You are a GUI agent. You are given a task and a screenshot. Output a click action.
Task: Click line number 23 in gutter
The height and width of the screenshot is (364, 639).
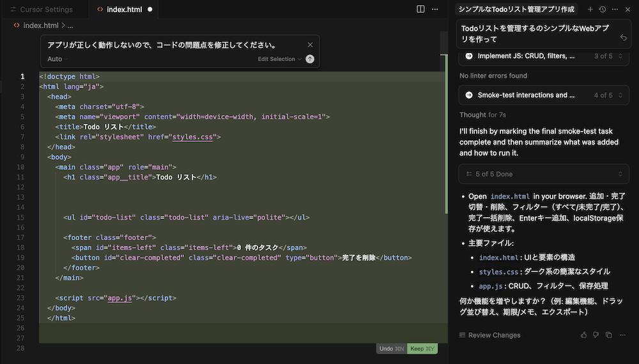tap(20, 298)
